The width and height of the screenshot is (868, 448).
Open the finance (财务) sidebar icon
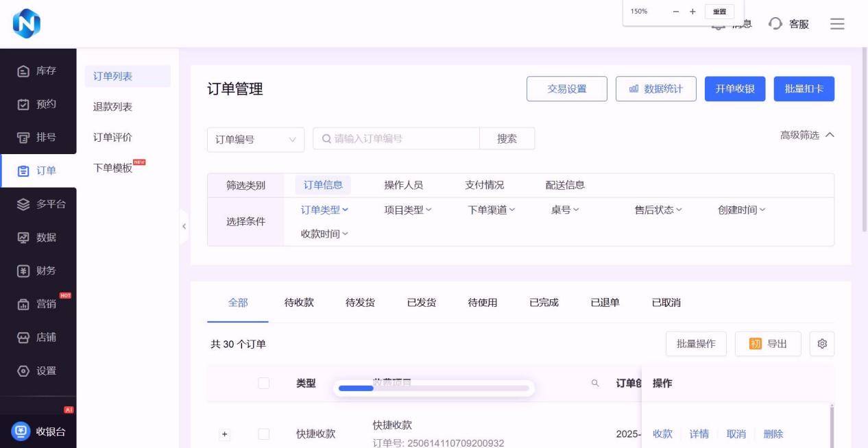click(x=23, y=271)
